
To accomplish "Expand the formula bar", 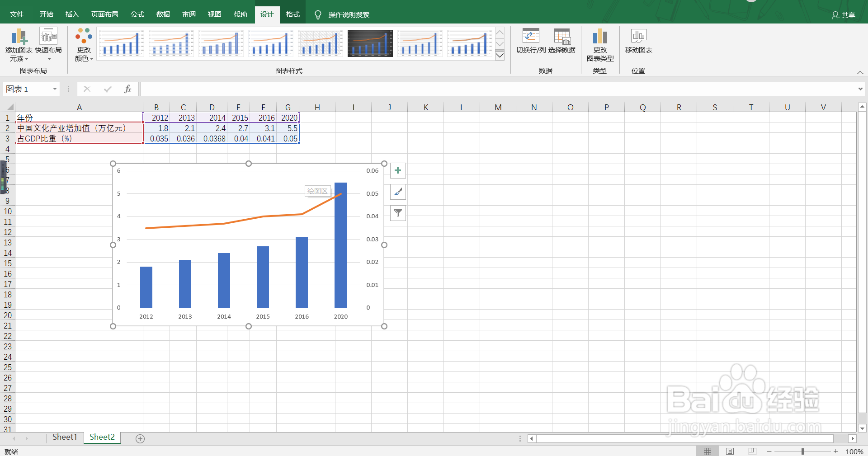I will click(x=860, y=89).
